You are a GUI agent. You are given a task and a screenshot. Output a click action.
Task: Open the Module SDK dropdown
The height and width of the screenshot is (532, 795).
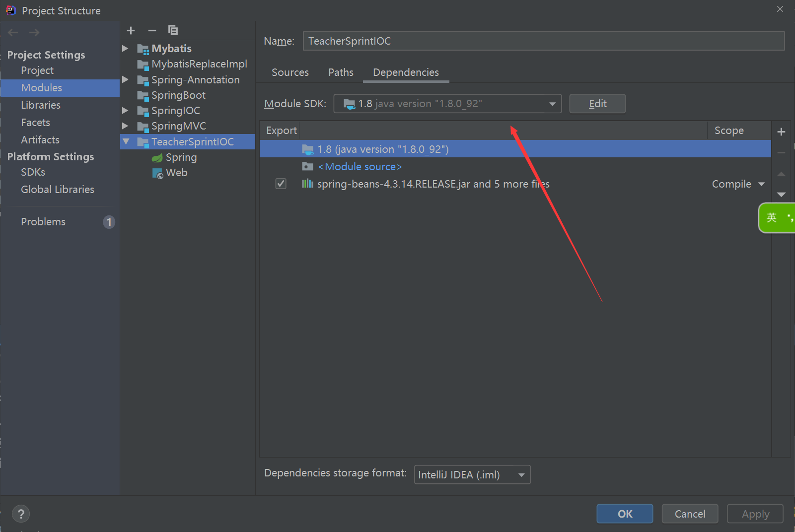tap(447, 104)
